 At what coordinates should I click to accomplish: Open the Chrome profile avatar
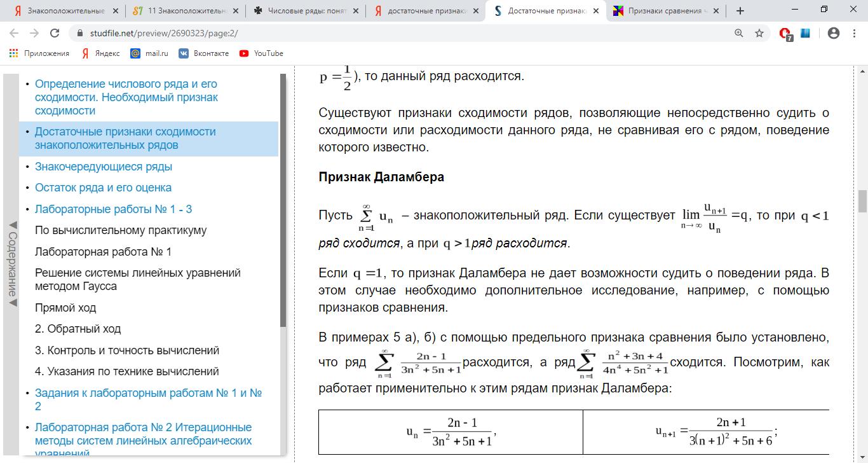click(834, 33)
